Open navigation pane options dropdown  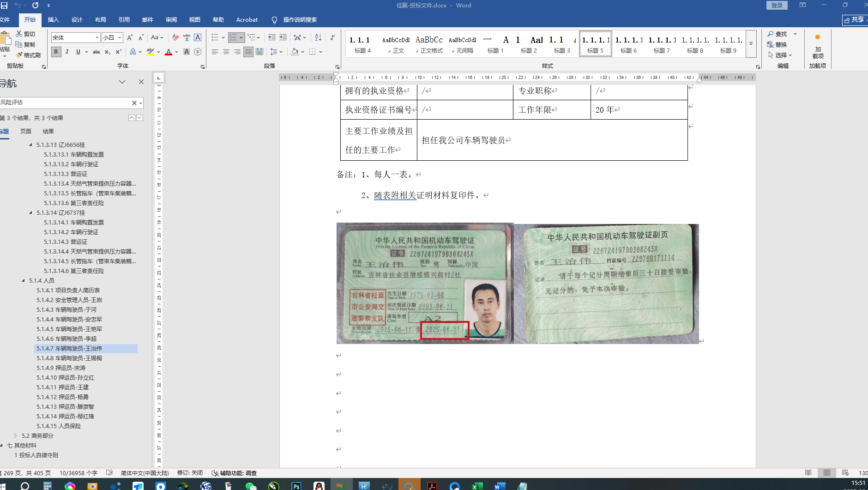coord(122,82)
